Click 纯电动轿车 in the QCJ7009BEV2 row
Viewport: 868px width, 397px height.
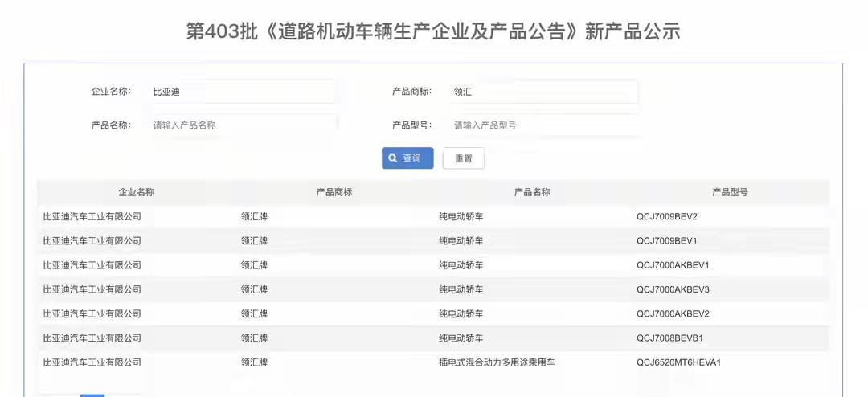[x=461, y=216]
